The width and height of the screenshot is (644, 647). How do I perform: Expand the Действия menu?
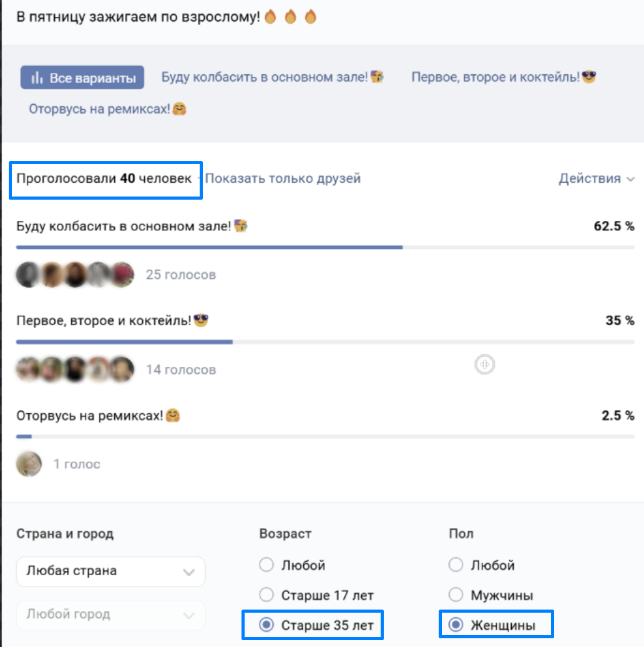click(597, 179)
